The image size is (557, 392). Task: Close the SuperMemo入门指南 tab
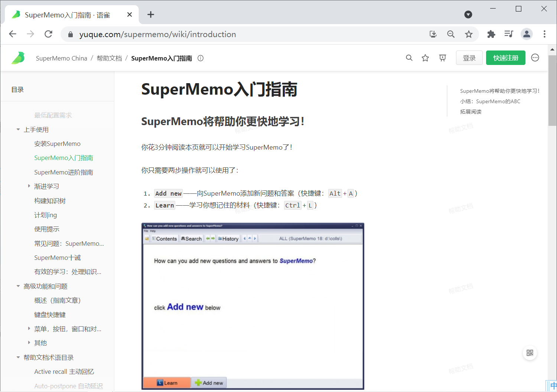click(x=130, y=14)
